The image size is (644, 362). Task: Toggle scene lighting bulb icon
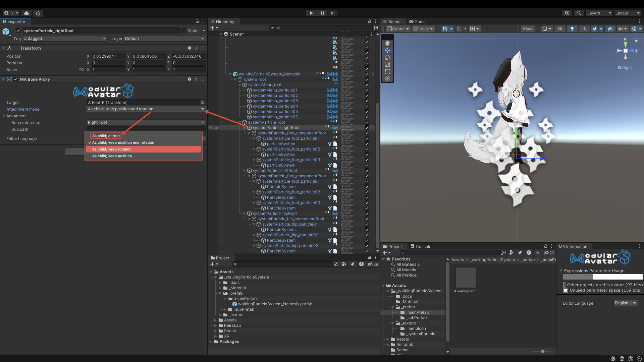[x=572, y=29]
